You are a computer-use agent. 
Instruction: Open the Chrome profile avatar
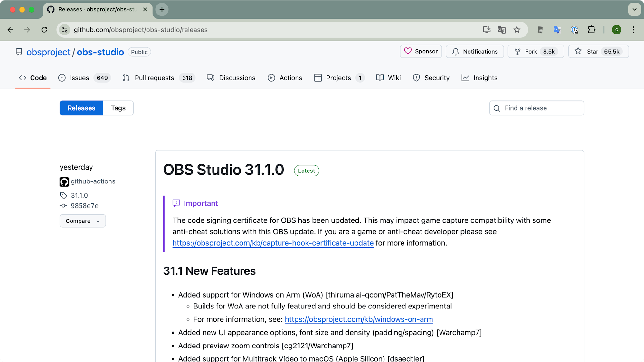[617, 30]
